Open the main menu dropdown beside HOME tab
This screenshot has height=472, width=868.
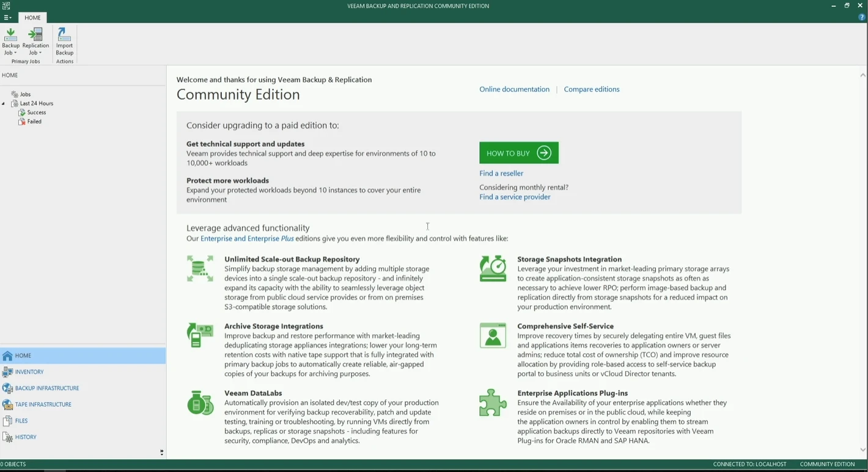coord(7,18)
